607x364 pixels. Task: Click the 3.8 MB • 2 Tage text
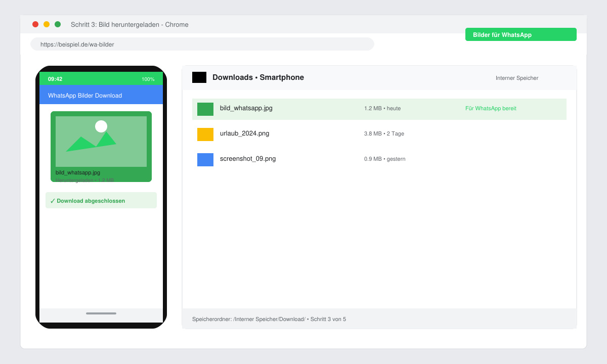pyautogui.click(x=384, y=133)
